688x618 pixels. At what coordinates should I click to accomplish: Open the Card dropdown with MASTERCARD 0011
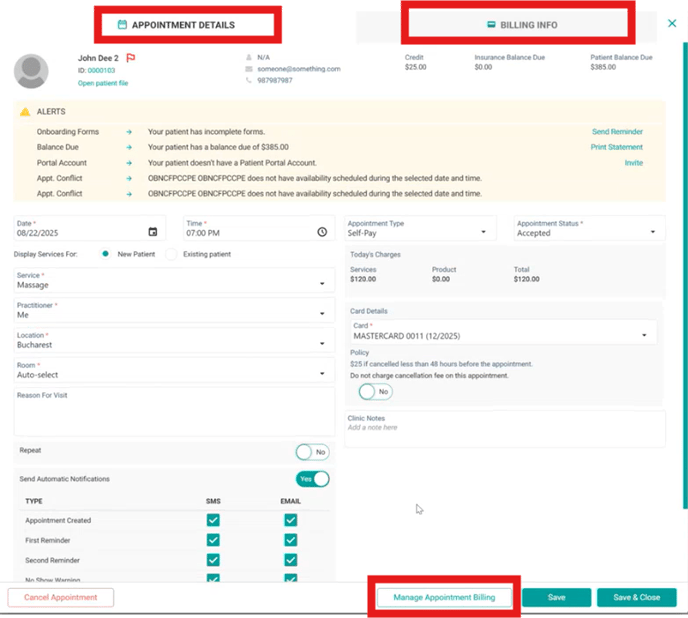point(503,336)
